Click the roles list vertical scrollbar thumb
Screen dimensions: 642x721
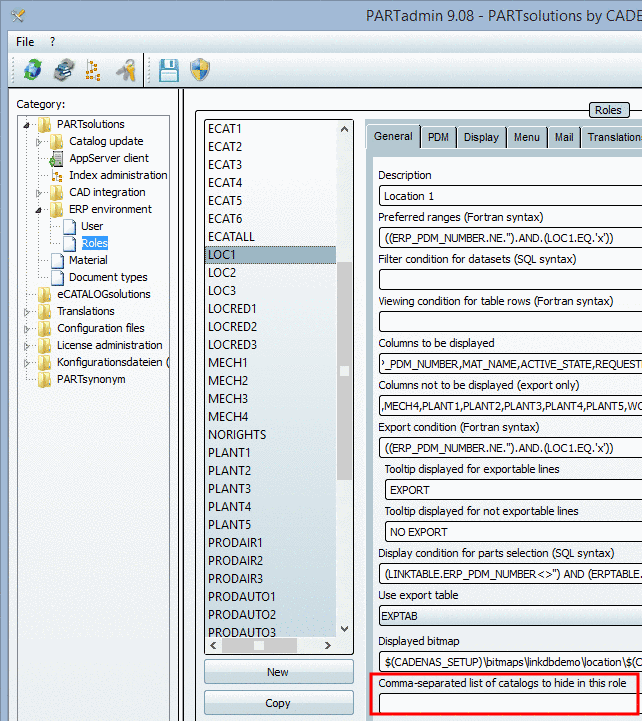(344, 371)
